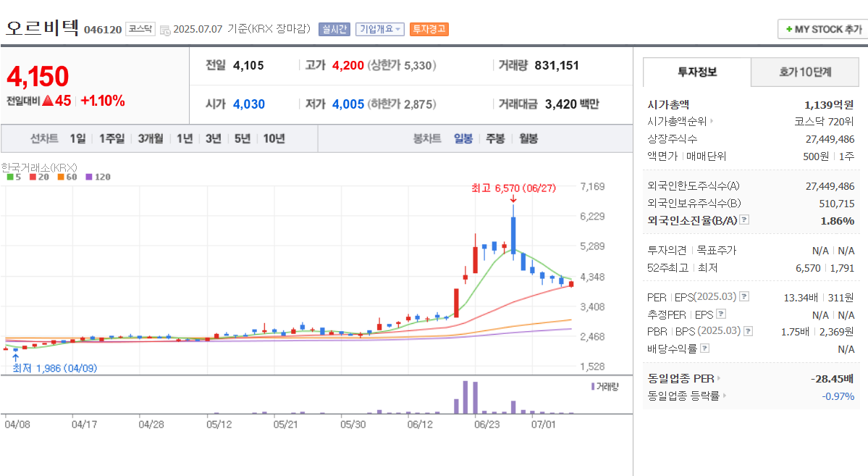
Task: Open the help icon beside 추정PER EPS
Action: point(721,314)
